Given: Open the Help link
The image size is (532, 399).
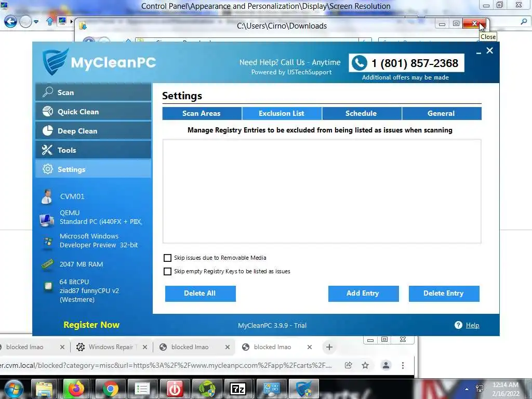Looking at the screenshot, I should pos(472,325).
